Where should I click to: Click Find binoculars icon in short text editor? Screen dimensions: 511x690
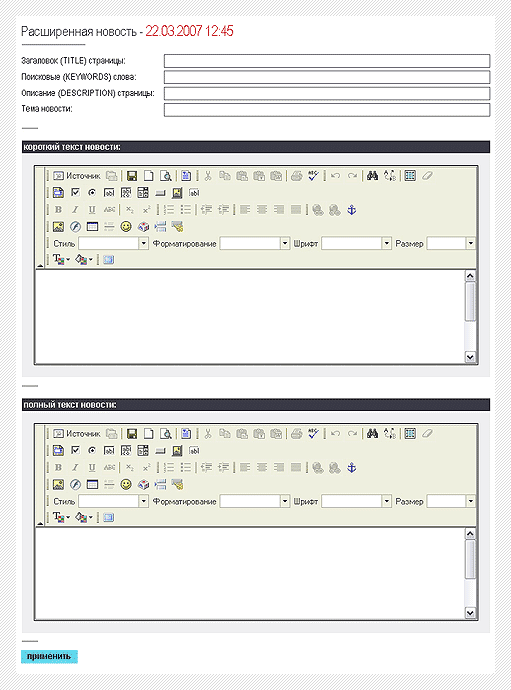click(372, 176)
